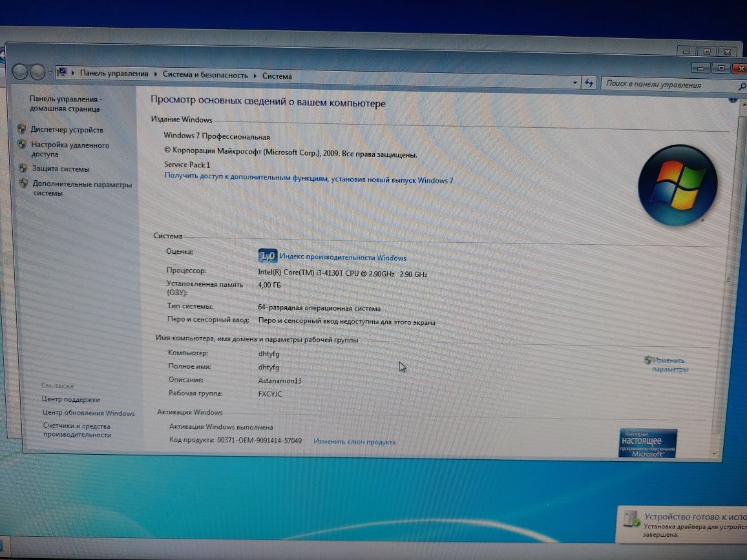The height and width of the screenshot is (560, 747).
Task: Click Изменить ключ продукта link
Action: click(x=355, y=442)
